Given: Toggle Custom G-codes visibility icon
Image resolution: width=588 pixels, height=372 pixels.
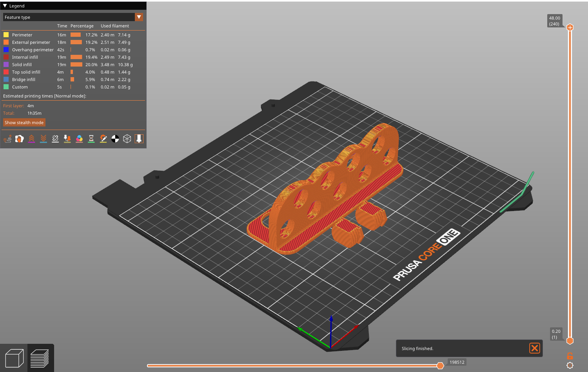Looking at the screenshot, I should (103, 139).
